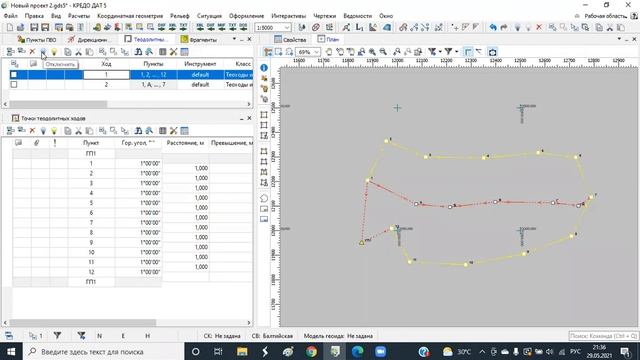Viewport: 640px width, 360px height.
Task: Click the red X delete in points toolbar
Action: click(x=32, y=131)
